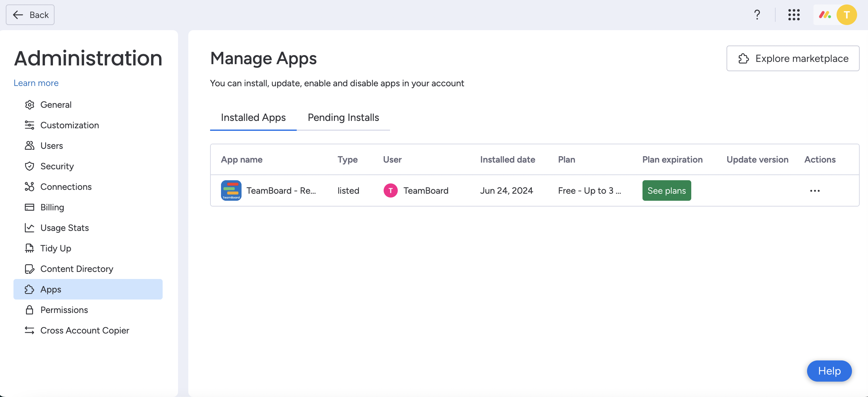Toggle Content Directory visibility
This screenshot has width=868, height=397.
76,268
